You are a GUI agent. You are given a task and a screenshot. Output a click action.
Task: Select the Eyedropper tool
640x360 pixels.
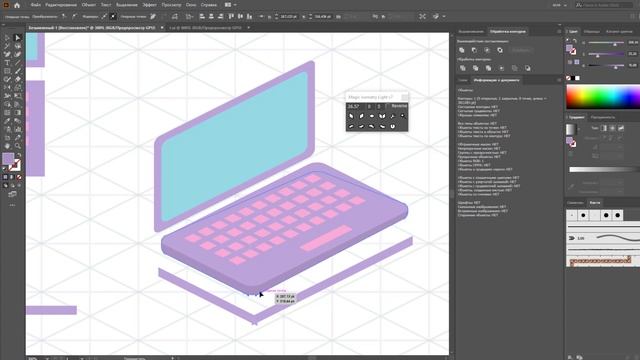coord(7,121)
